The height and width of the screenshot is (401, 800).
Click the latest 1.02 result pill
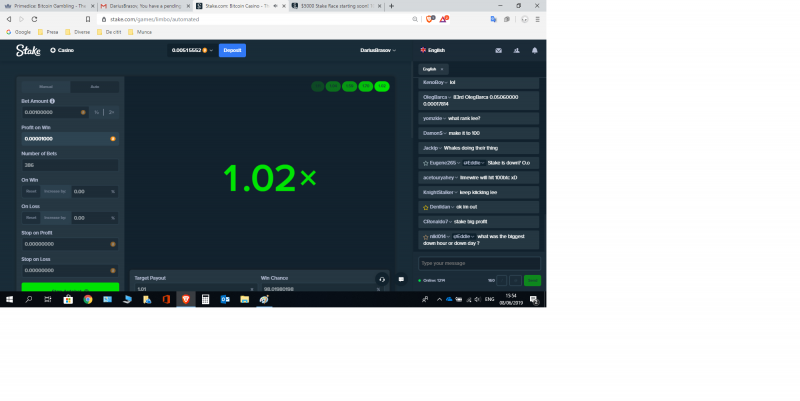coord(382,86)
